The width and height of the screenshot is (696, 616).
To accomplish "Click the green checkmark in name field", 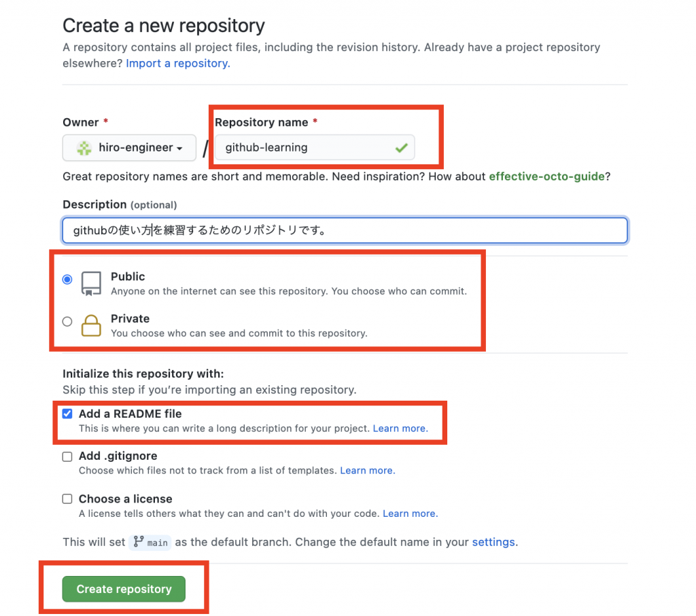I will (401, 147).
